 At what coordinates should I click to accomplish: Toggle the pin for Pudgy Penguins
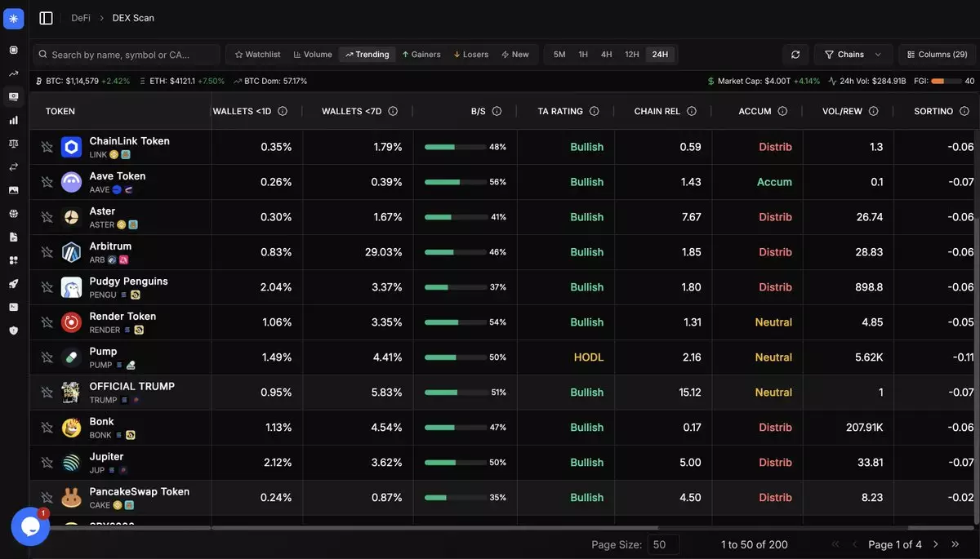click(47, 287)
